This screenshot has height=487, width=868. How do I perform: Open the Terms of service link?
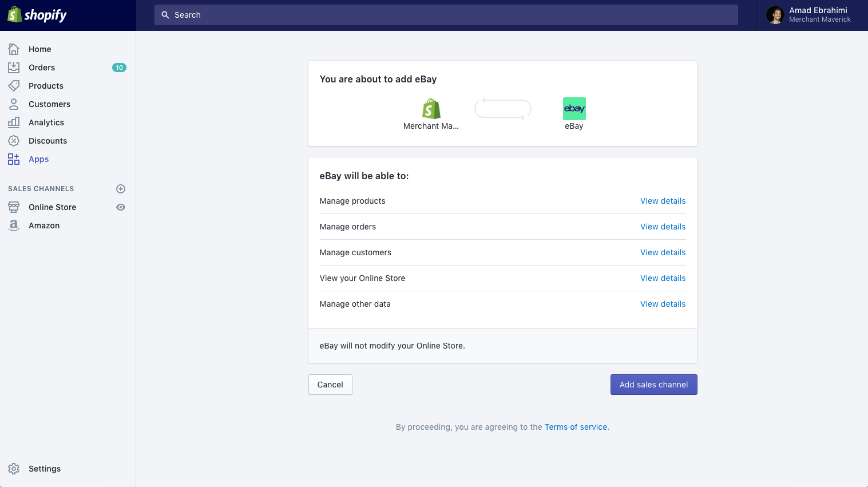coord(576,427)
